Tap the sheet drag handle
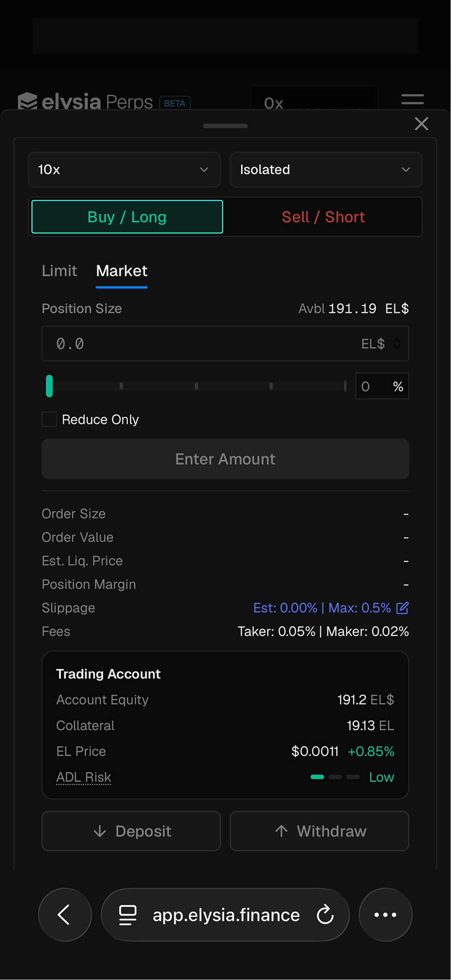451x980 pixels. pos(225,126)
